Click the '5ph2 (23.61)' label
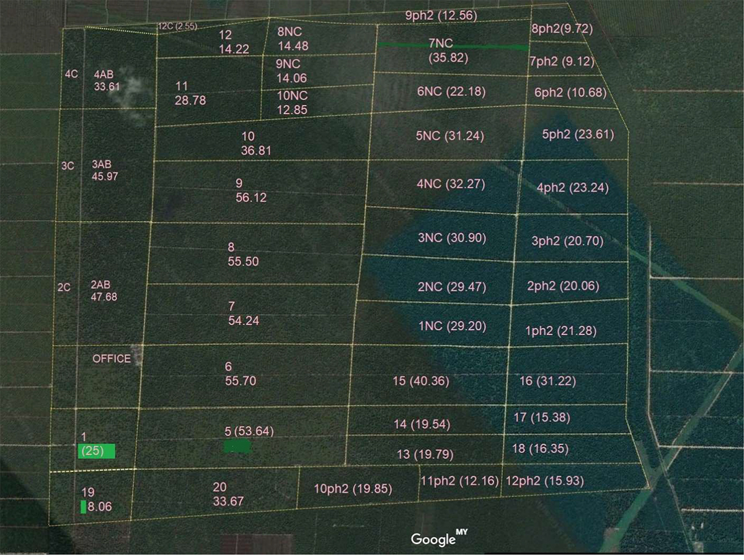The image size is (744, 560). pyautogui.click(x=578, y=134)
